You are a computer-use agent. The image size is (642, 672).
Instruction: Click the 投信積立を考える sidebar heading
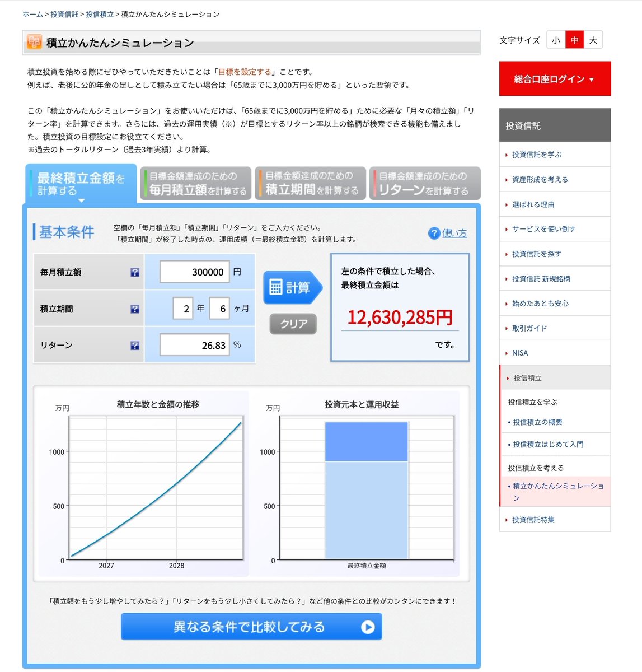[536, 468]
